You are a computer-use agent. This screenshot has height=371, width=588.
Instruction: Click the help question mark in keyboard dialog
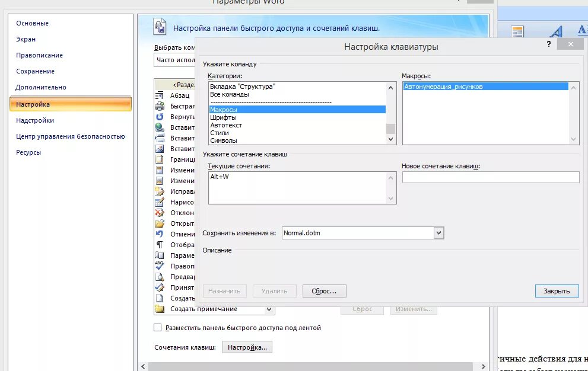coord(549,44)
